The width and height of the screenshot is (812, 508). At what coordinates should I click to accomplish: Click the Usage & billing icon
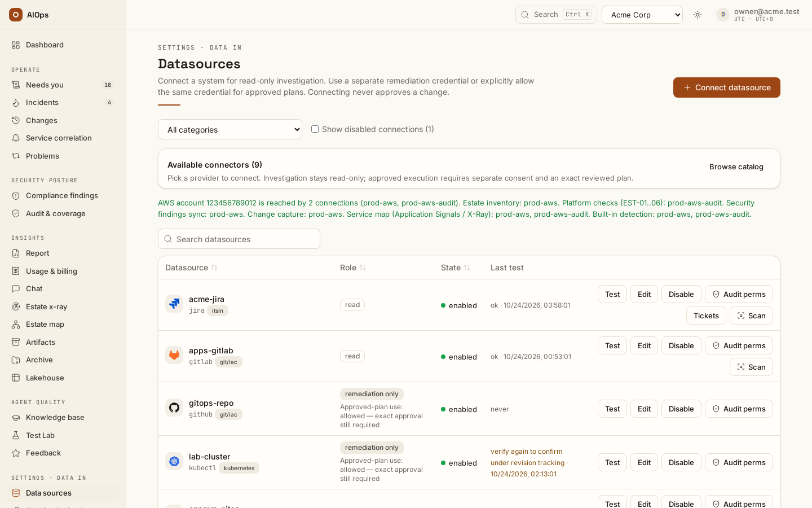point(16,271)
